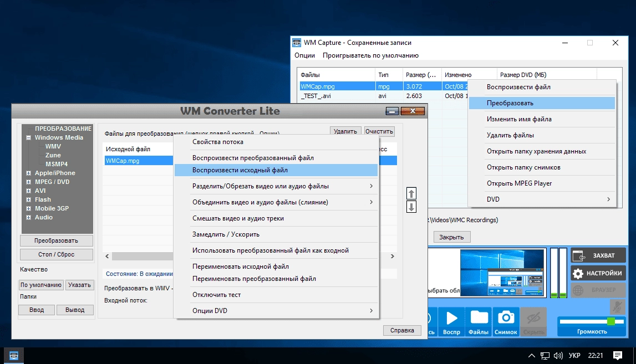Expand the MPEG / DVD tree node

click(28, 182)
